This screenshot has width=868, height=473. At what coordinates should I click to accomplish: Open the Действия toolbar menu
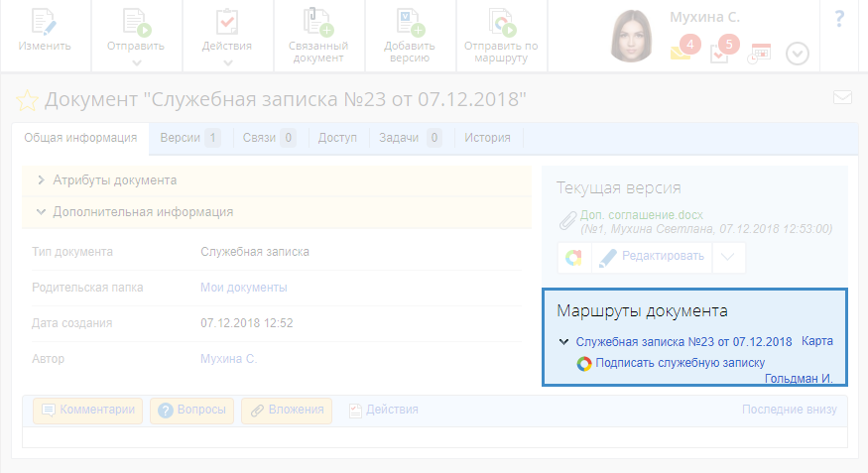227,35
